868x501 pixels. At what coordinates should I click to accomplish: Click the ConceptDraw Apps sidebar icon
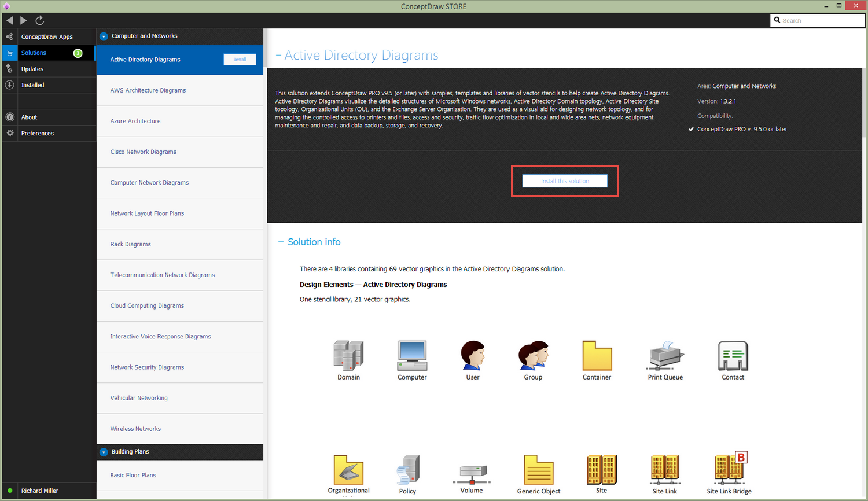(x=10, y=36)
